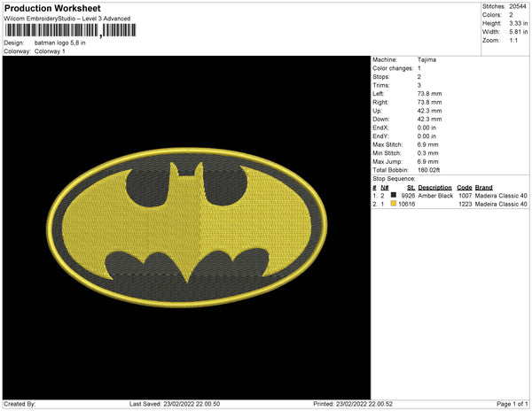Select thread code 1007

(465, 196)
